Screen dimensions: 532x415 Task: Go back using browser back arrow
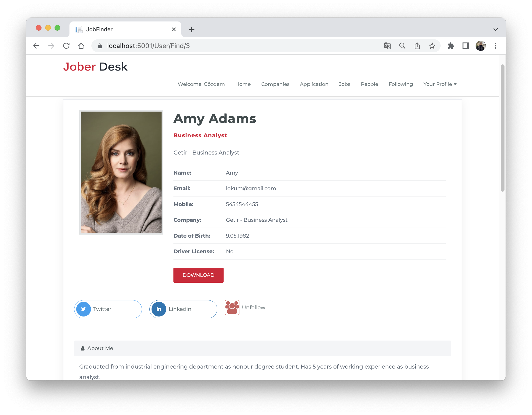point(36,46)
